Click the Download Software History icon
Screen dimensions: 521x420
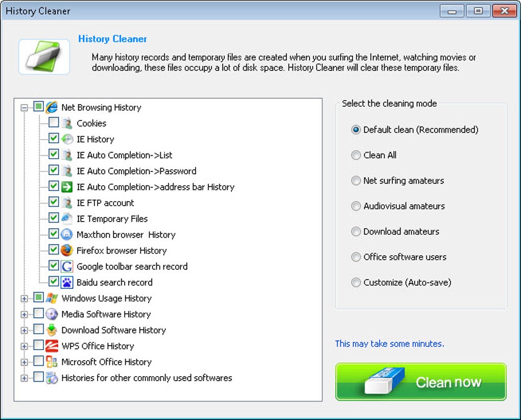(x=52, y=330)
